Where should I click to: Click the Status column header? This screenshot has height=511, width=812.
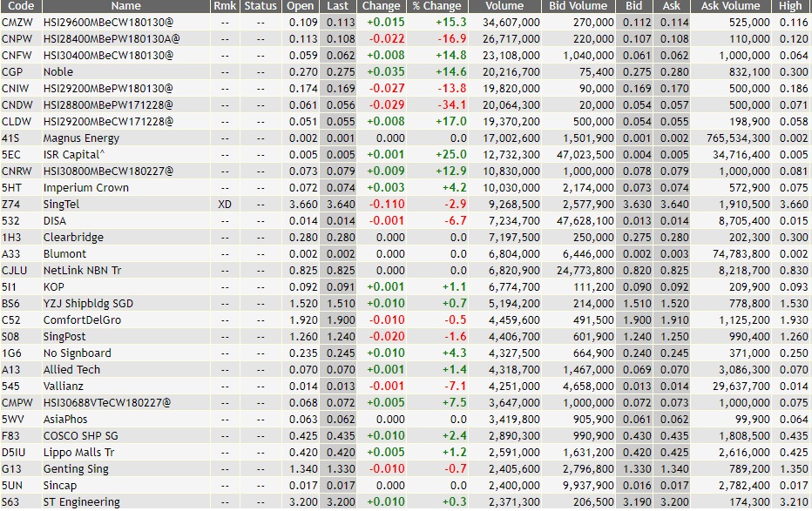pos(261,6)
